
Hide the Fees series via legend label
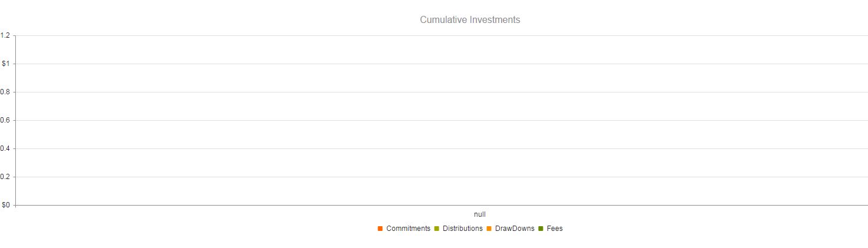[x=555, y=229]
